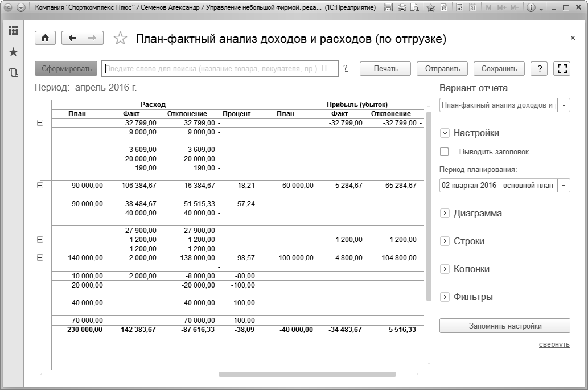Expand the Строки section
The image size is (588, 390).
(445, 241)
